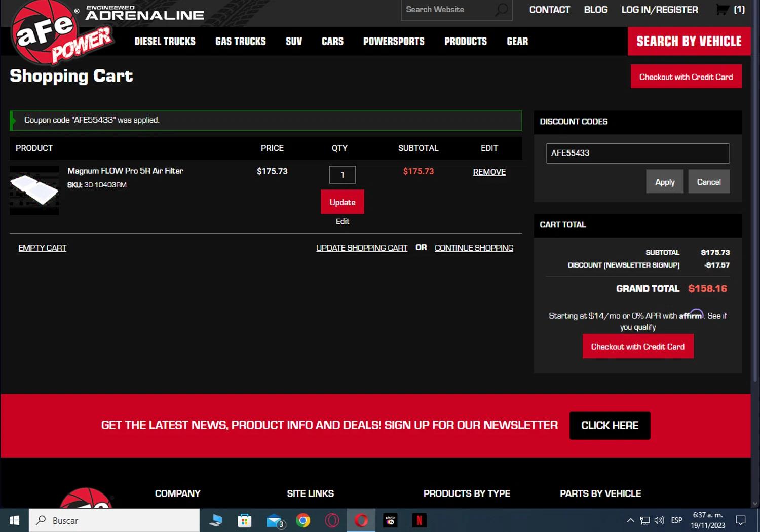Click the discount code input field
This screenshot has width=760, height=532.
(x=637, y=153)
